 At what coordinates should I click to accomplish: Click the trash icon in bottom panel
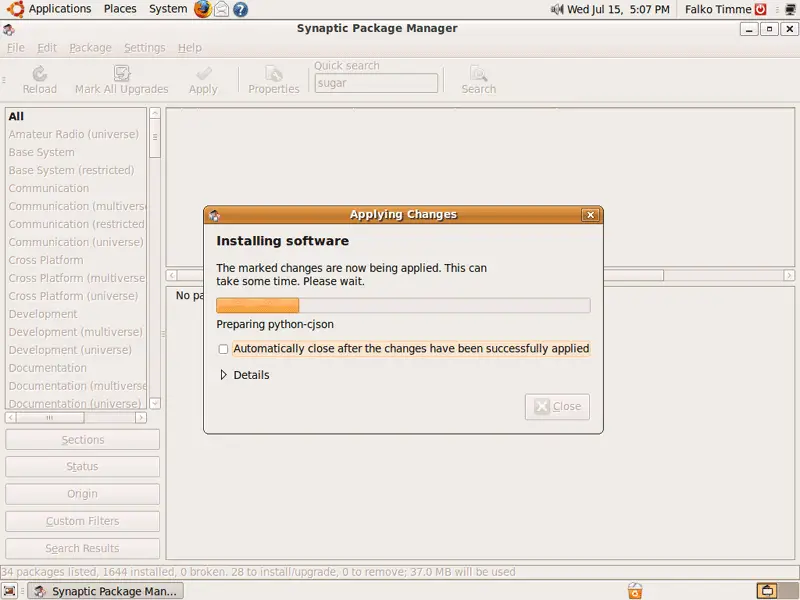coord(635,591)
